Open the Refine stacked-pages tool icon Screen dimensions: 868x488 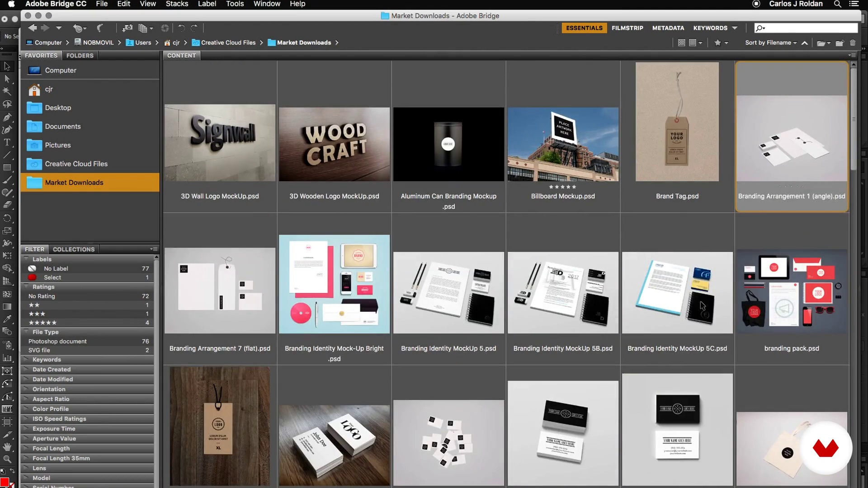pos(143,28)
